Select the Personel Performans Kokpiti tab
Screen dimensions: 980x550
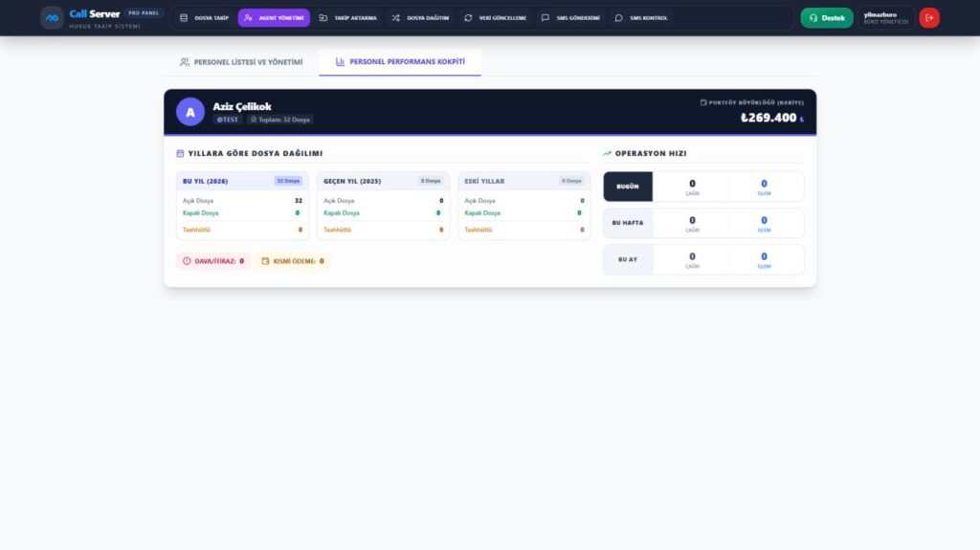[x=400, y=62]
